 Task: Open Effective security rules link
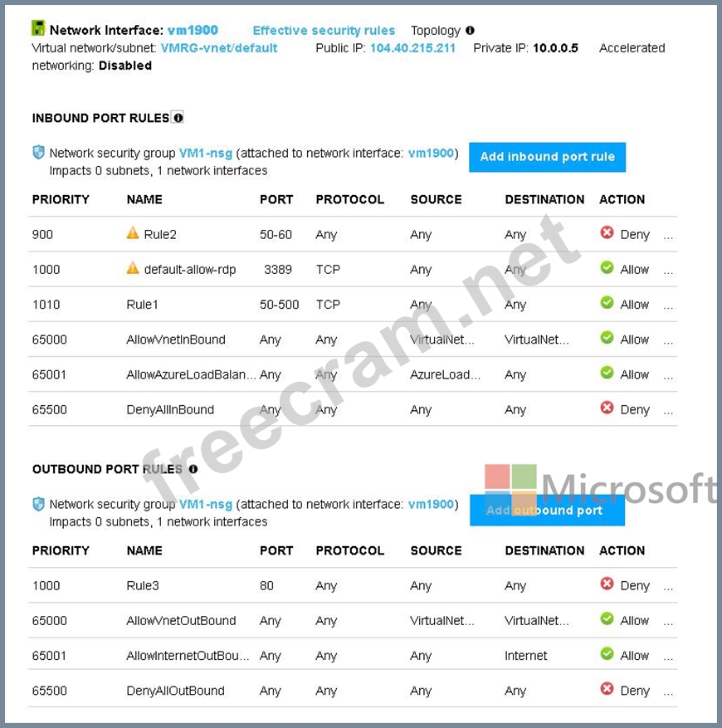[324, 31]
